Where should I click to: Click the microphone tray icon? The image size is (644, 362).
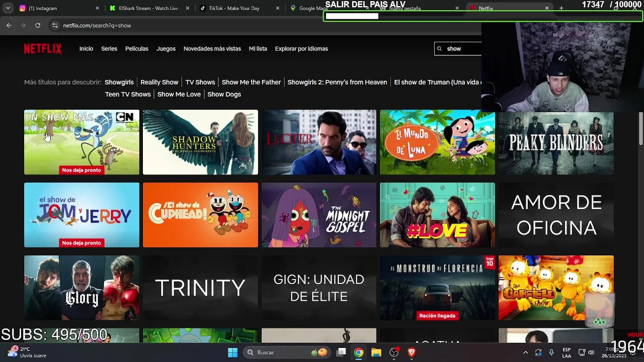(x=551, y=352)
